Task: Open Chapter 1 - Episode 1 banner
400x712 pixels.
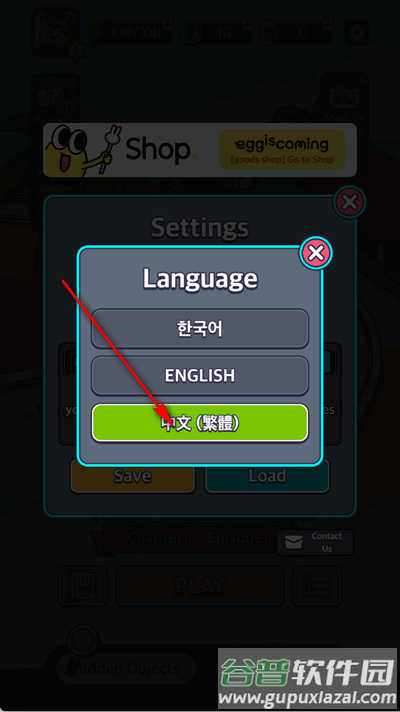Action: [200, 538]
